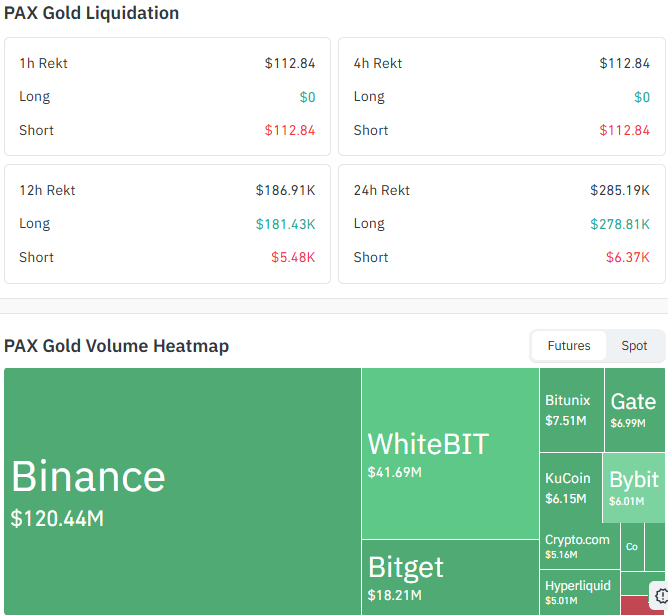This screenshot has height=615, width=668.
Task: Click the 4h Rekt label
Action: (x=378, y=63)
